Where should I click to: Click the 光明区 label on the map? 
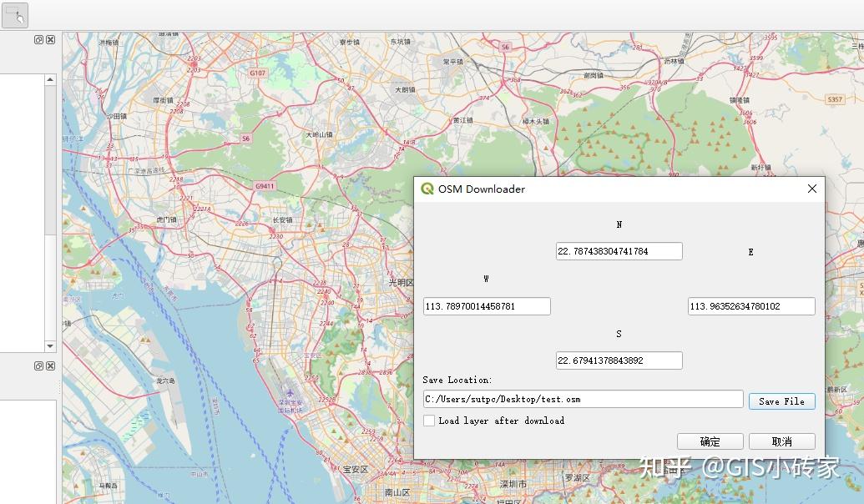pyautogui.click(x=401, y=283)
